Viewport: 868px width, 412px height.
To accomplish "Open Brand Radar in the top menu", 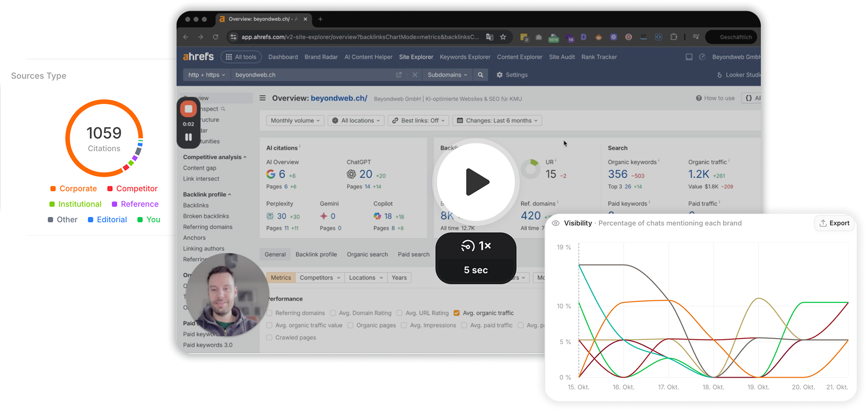I will pos(321,57).
